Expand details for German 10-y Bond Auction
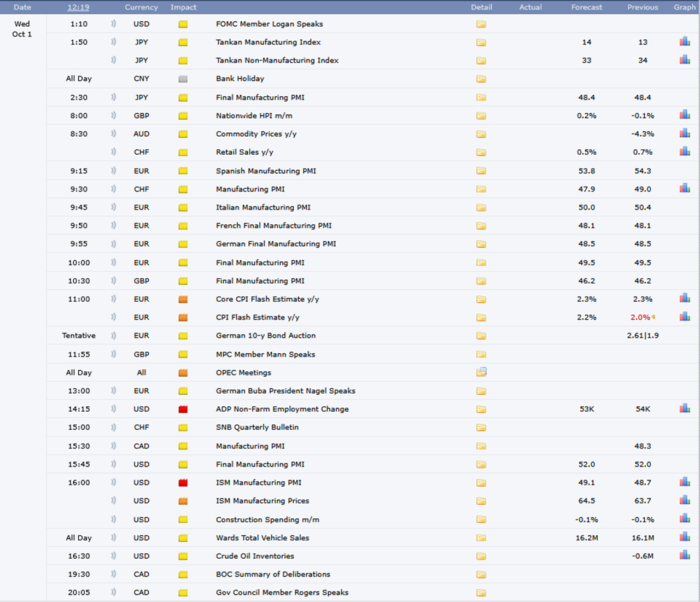Screen dimensions: 700x602 (481, 336)
